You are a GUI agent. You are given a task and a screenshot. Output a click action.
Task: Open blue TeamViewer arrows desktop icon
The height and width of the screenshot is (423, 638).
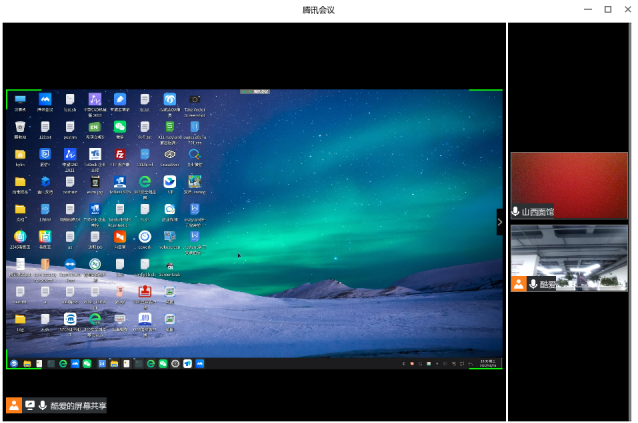[70, 264]
